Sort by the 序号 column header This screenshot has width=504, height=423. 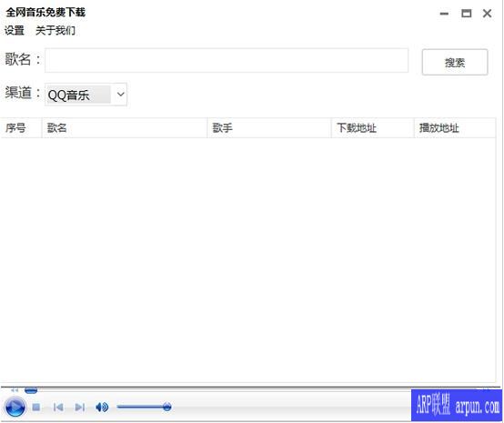[x=21, y=128]
